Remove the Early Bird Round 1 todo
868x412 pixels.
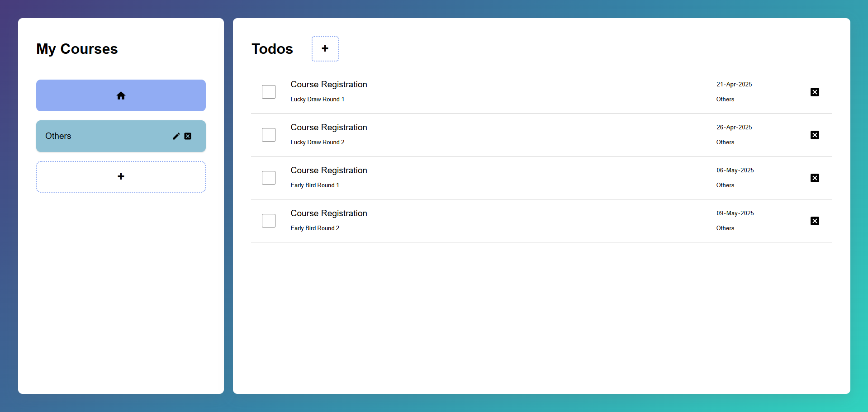(x=815, y=178)
